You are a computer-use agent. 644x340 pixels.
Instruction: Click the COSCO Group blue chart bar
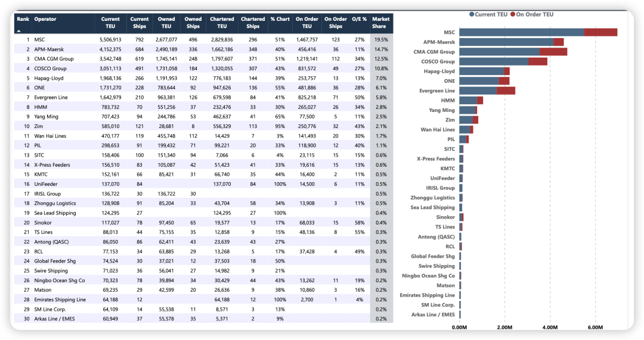tap(494, 61)
